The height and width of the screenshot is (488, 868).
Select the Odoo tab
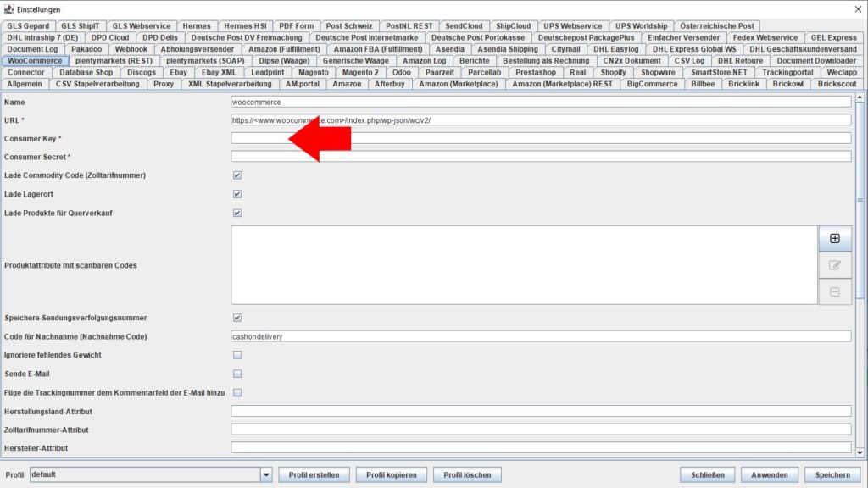tap(401, 73)
